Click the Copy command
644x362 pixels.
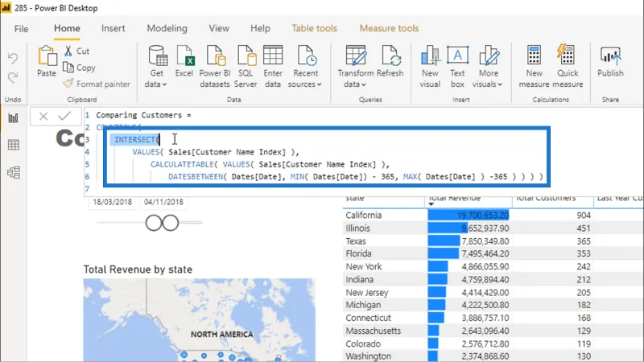point(79,68)
